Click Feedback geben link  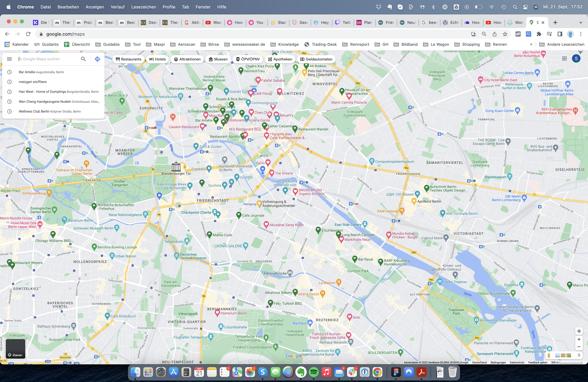coord(538,363)
